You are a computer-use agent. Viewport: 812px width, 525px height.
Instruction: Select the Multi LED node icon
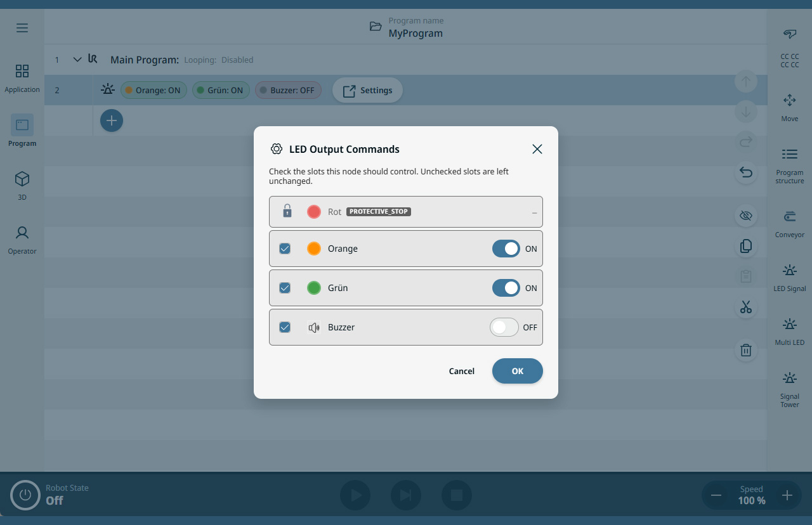tap(789, 325)
